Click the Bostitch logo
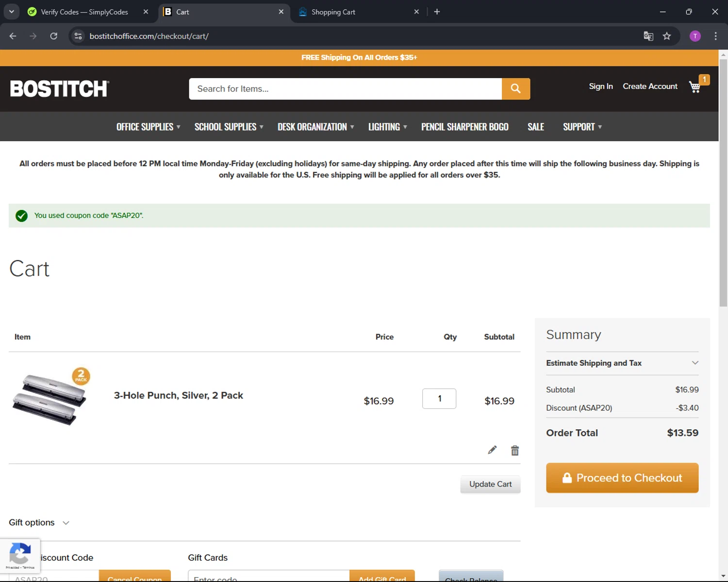 coord(60,89)
